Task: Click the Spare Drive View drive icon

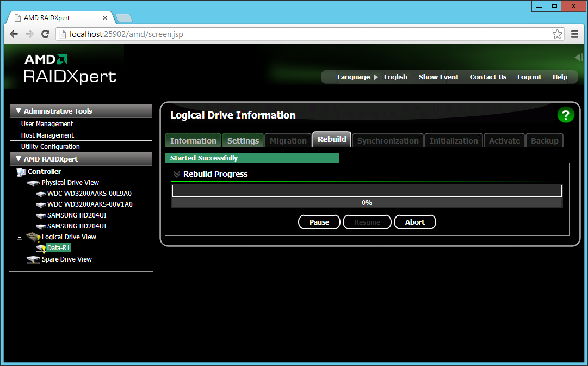Action: pyautogui.click(x=33, y=259)
